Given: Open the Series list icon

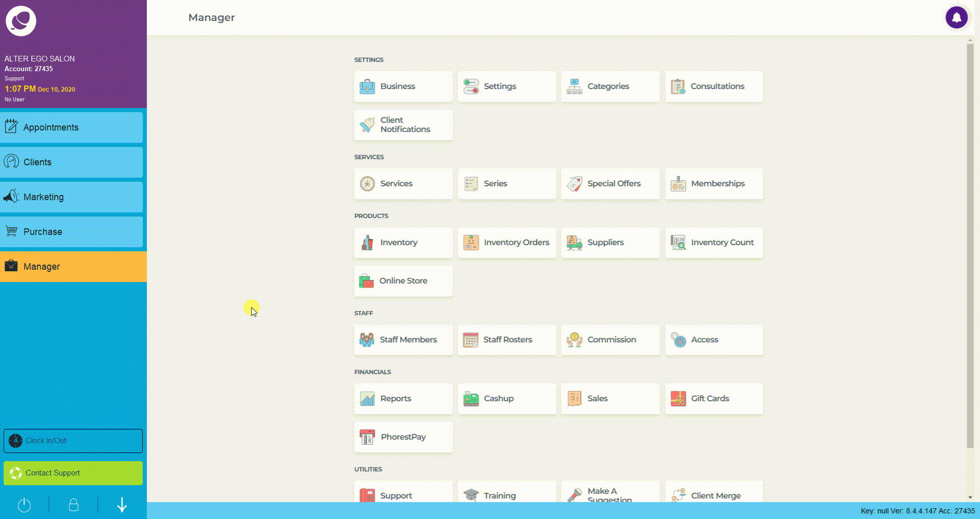Looking at the screenshot, I should pyautogui.click(x=471, y=184).
